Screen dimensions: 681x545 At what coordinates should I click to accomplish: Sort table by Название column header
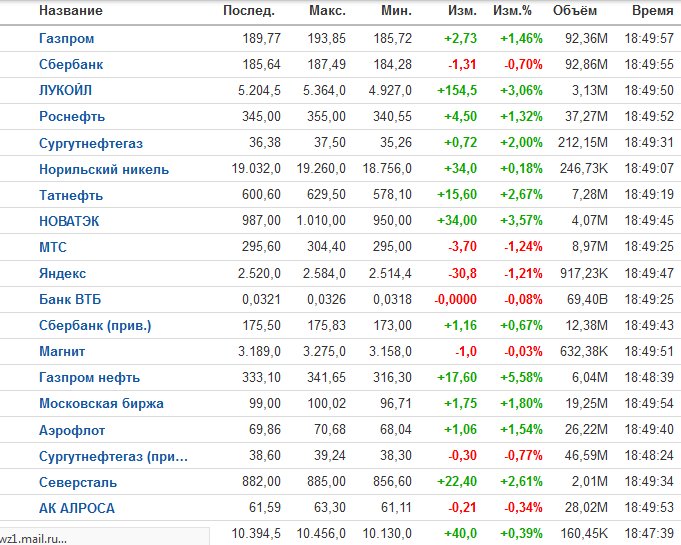[71, 10]
